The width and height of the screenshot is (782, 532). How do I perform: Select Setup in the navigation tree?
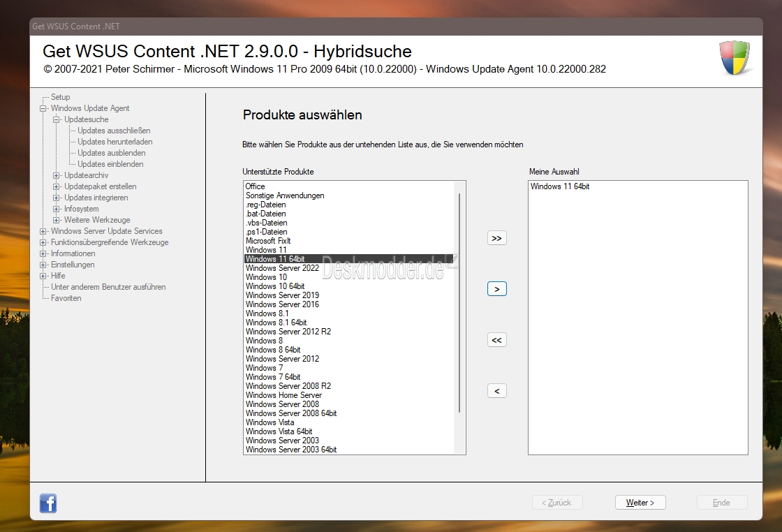click(60, 97)
